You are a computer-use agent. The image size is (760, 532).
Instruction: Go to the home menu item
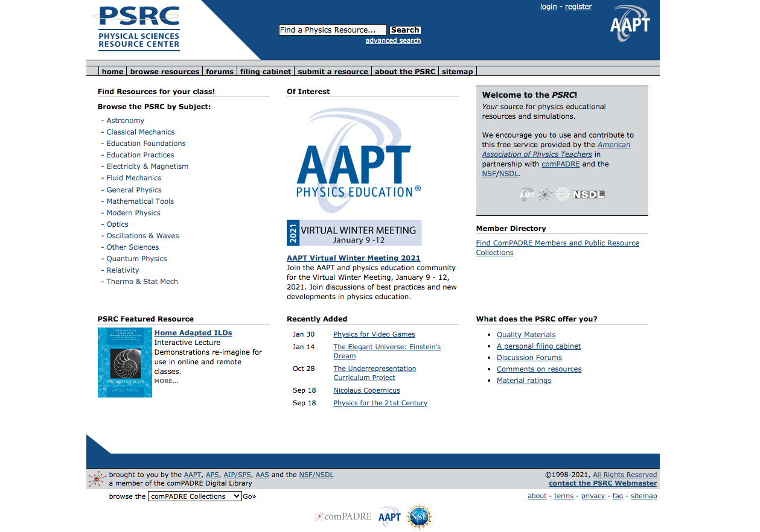(113, 71)
